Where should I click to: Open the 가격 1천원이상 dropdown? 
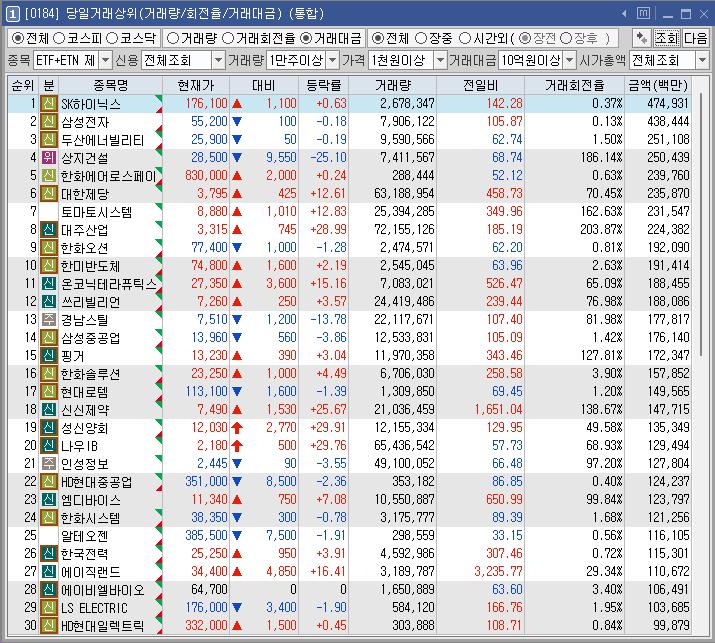(x=440, y=60)
